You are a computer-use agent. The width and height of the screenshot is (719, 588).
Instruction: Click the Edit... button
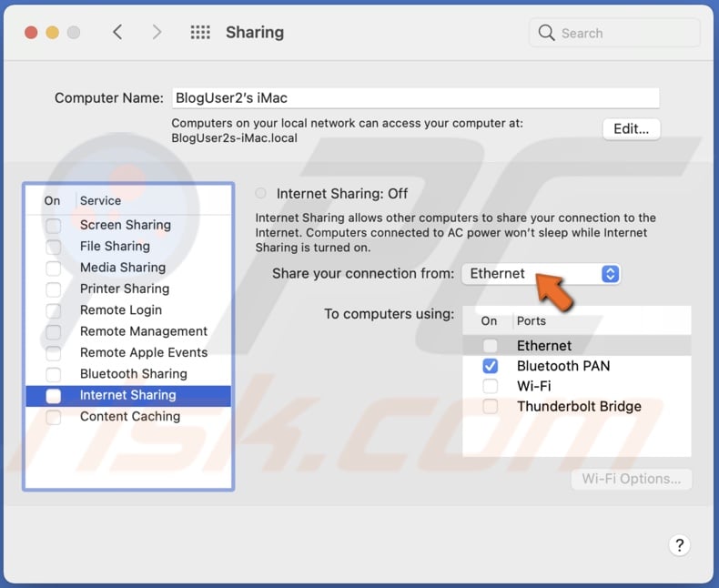point(631,129)
